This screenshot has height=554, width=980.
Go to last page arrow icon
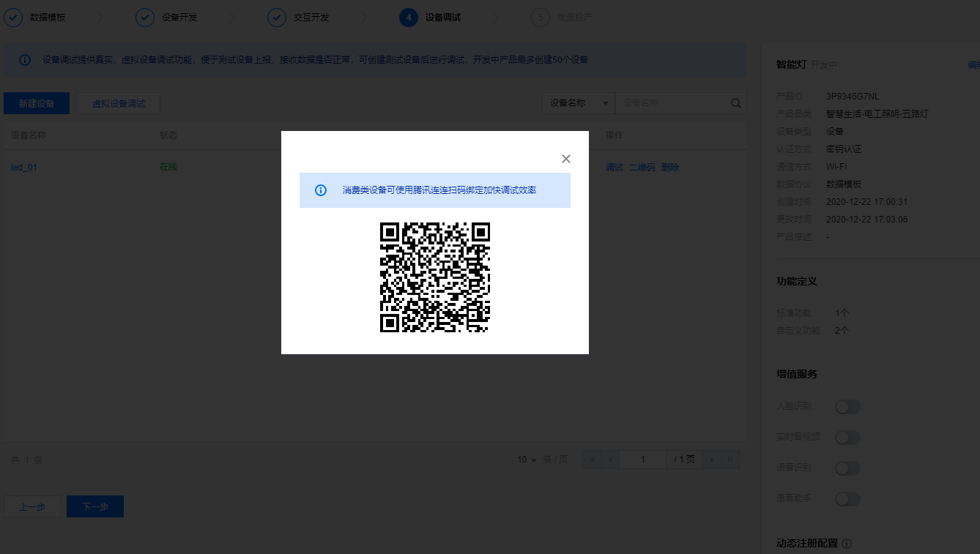(730, 460)
